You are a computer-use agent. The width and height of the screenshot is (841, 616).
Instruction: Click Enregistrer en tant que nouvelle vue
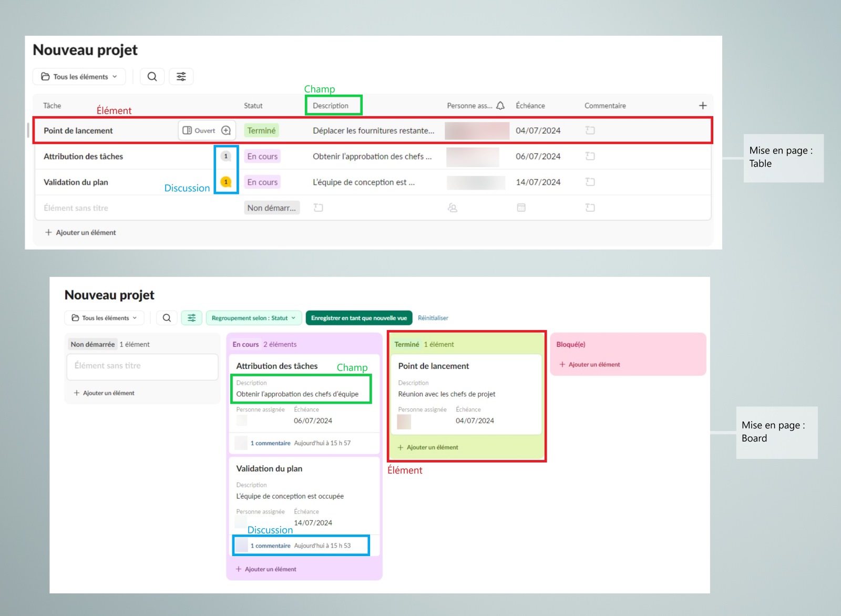click(358, 317)
